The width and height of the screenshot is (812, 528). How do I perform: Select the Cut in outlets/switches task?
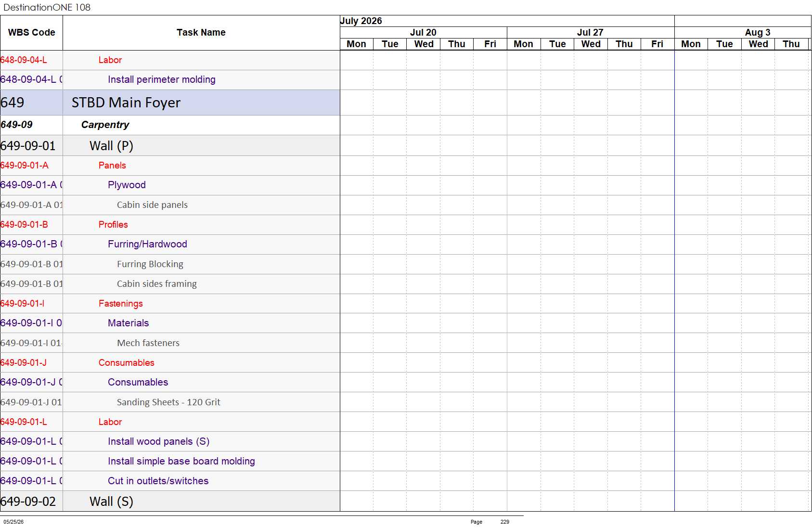[158, 481]
